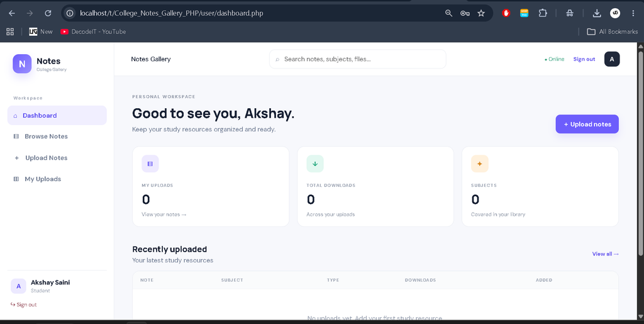Click Sign out in the top header
Viewport: 644px width, 324px height.
coord(584,59)
